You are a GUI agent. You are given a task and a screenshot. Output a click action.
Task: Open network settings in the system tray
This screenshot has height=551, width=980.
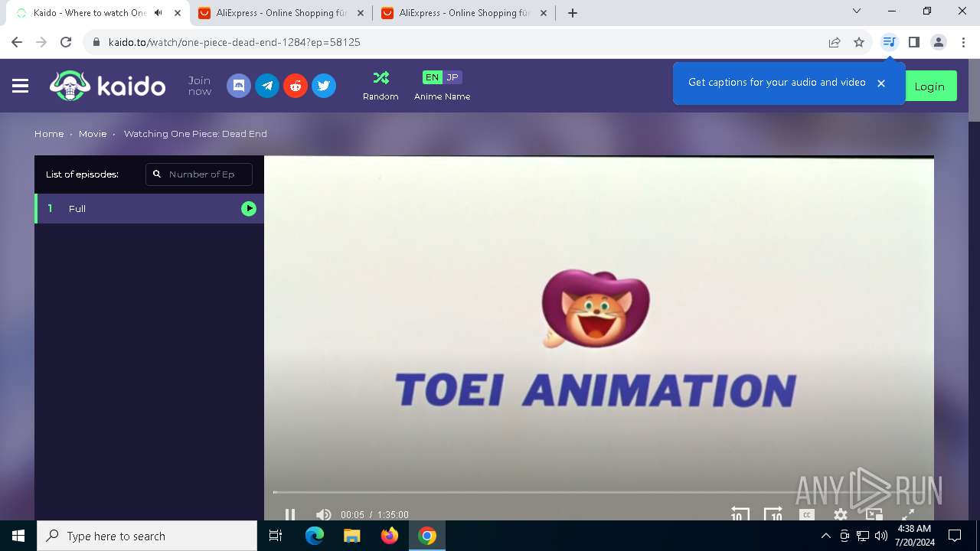pos(863,536)
